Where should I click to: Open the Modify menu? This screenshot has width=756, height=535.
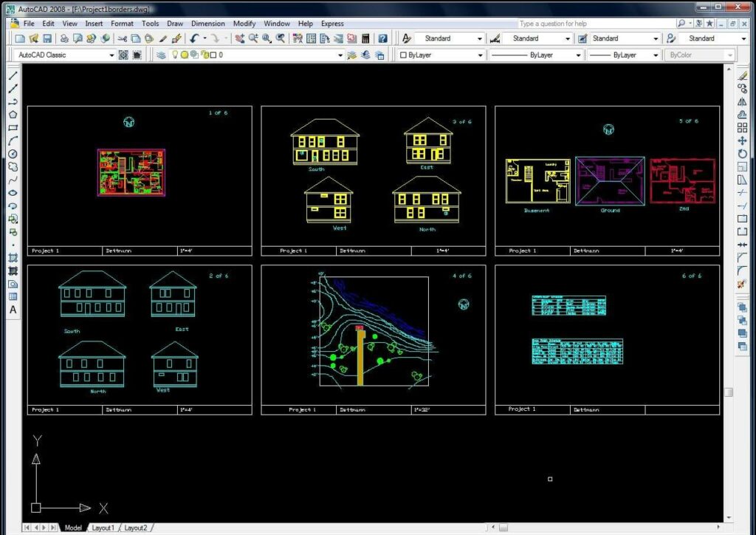[244, 23]
